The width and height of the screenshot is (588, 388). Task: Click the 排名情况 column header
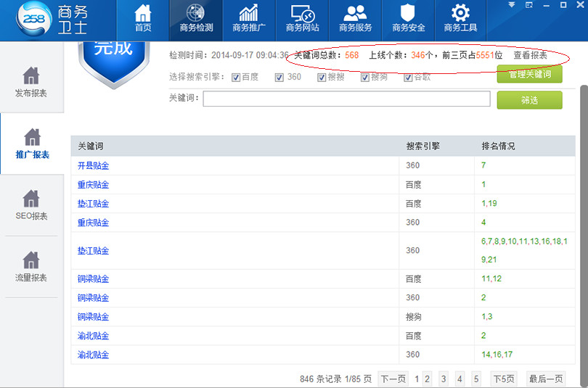tap(498, 146)
